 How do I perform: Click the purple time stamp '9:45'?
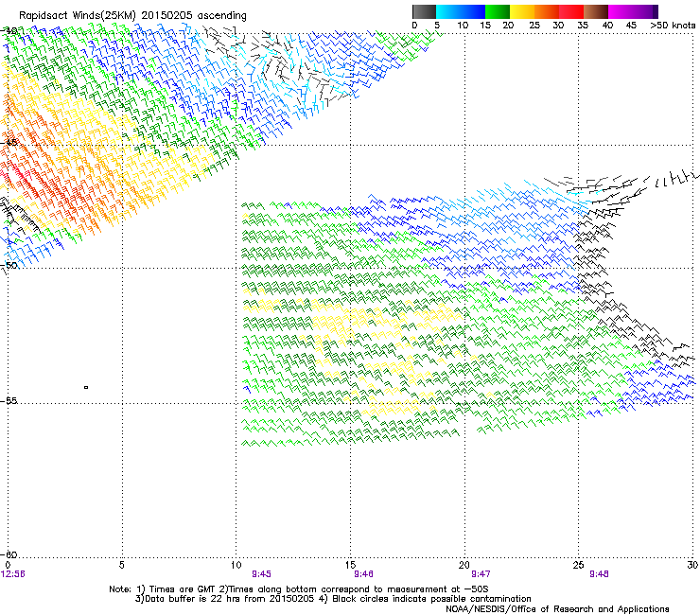(262, 574)
